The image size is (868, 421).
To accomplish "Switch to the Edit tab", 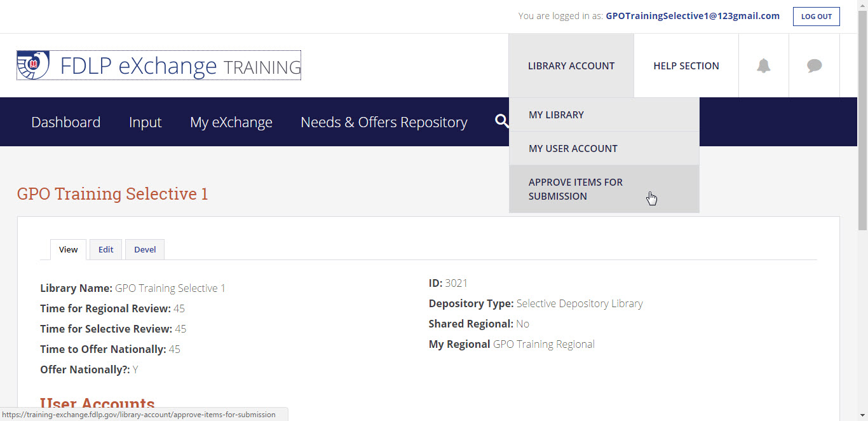I will pos(105,249).
